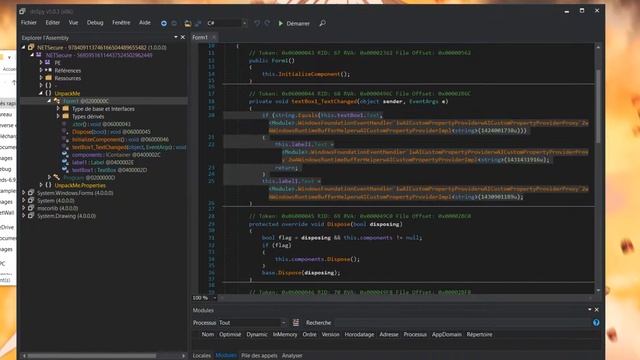This screenshot has width=640, height=360.
Task: Collapse the Form1 class node
Action: coord(49,101)
